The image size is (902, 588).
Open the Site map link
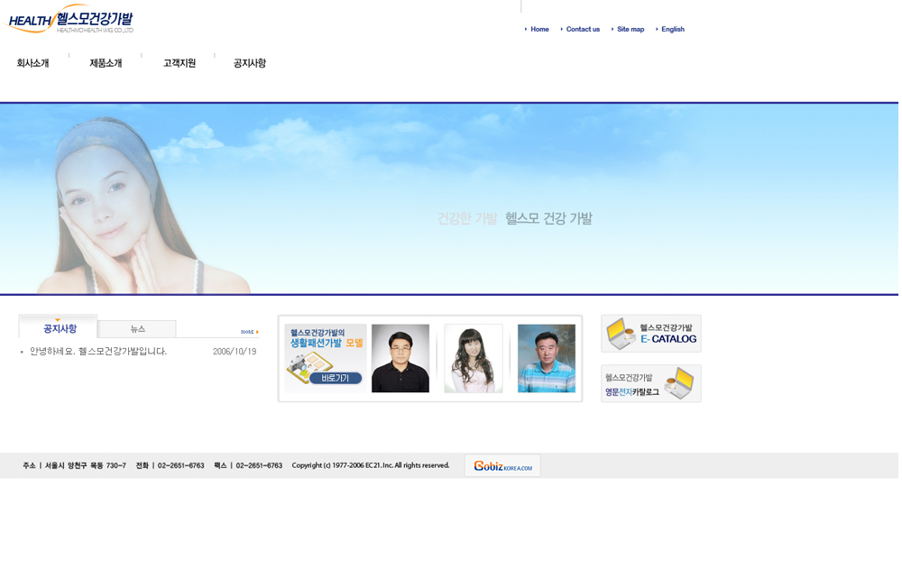point(632,30)
